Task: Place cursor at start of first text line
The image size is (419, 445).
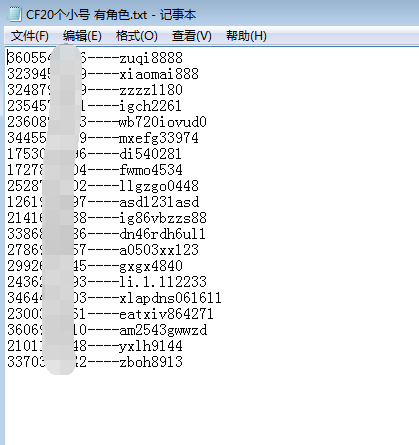Action: pyautogui.click(x=8, y=58)
